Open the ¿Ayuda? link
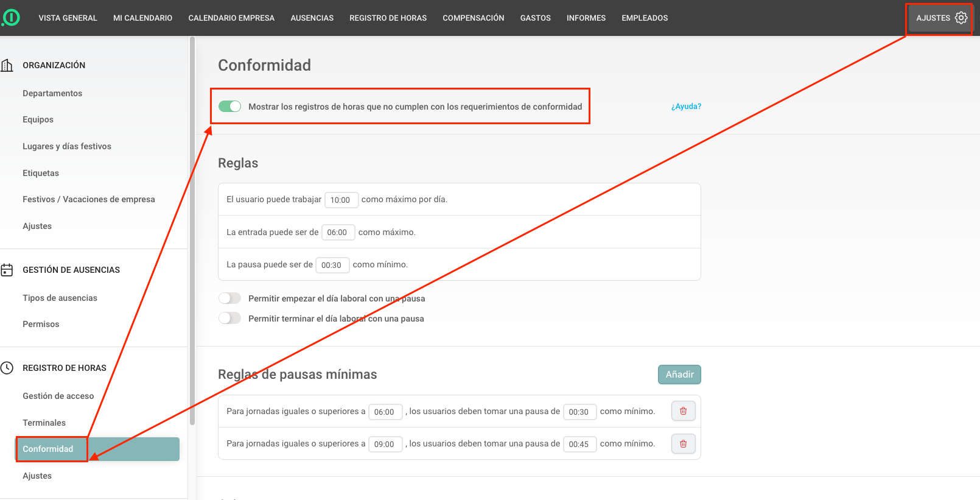The height and width of the screenshot is (500, 980). (686, 107)
